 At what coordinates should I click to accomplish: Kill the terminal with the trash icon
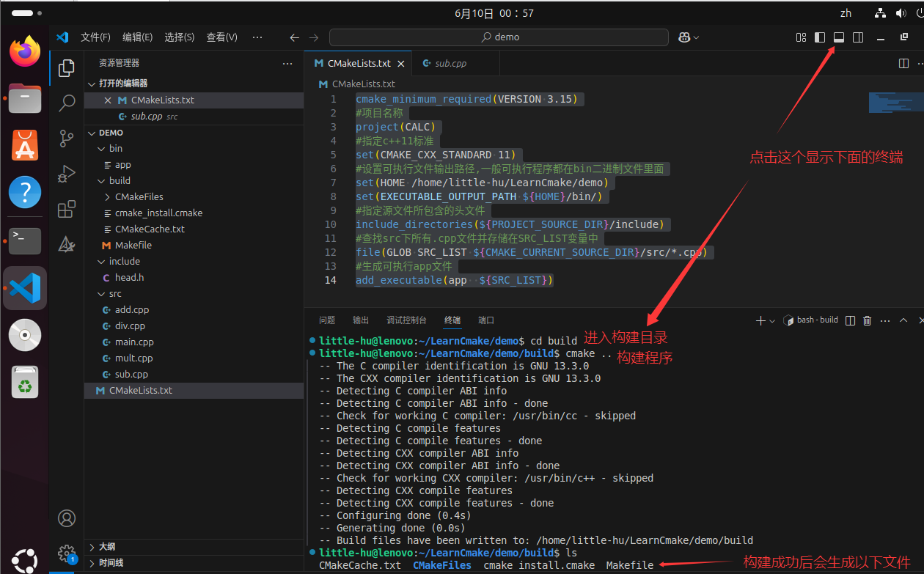(x=867, y=320)
